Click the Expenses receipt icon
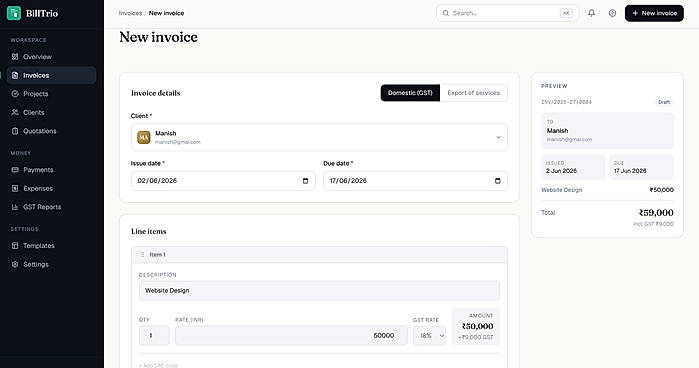The height and width of the screenshot is (368, 699). point(15,188)
